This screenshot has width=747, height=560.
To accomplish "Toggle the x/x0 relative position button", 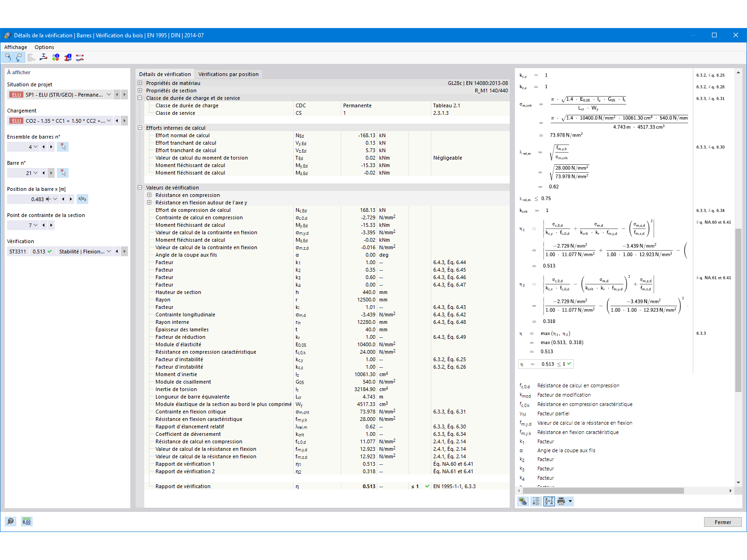I will 82,199.
